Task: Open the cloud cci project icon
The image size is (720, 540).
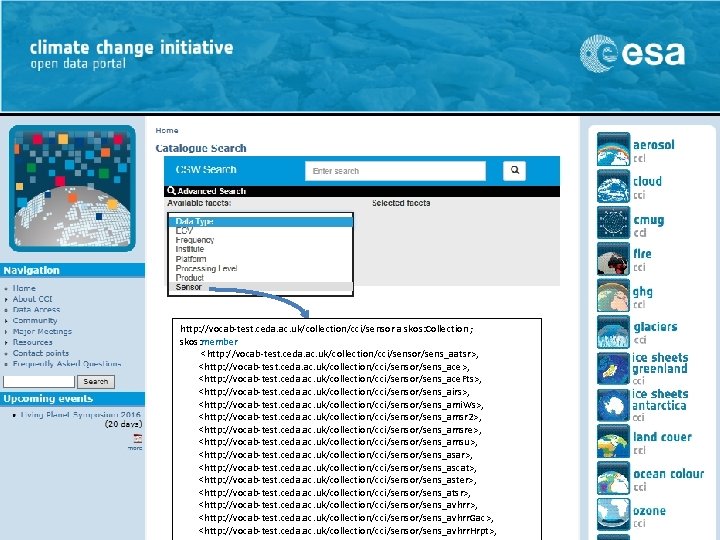Action: (x=613, y=186)
